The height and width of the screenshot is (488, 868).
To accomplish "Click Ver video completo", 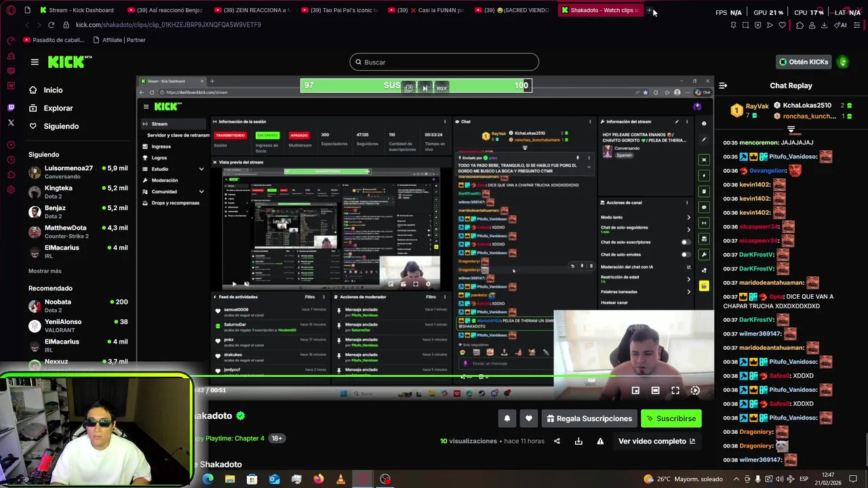I will [656, 441].
